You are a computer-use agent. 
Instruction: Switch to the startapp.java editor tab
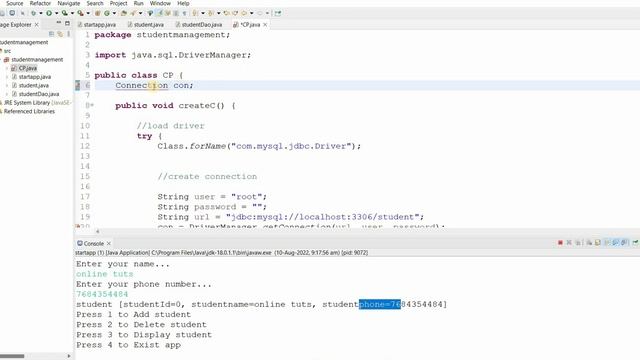pyautogui.click(x=97, y=24)
